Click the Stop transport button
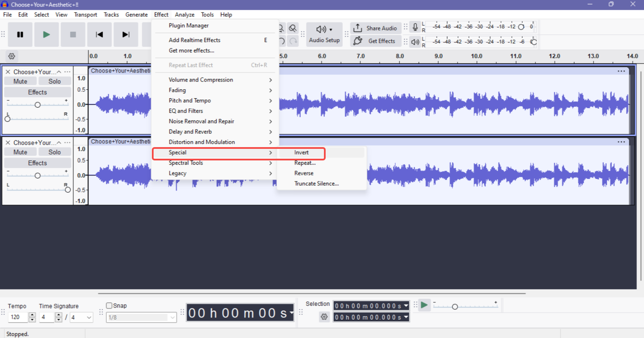 click(73, 35)
